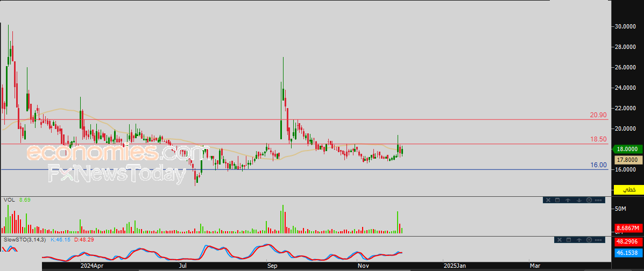The height and width of the screenshot is (271, 644).
Task: Click the 17.8000 moving average price tag
Action: [x=628, y=160]
